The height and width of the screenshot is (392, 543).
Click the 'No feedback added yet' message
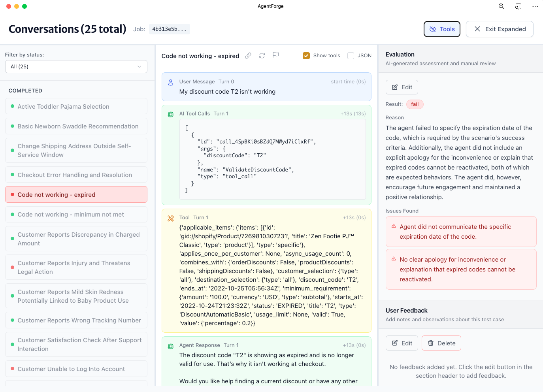tap(461, 371)
